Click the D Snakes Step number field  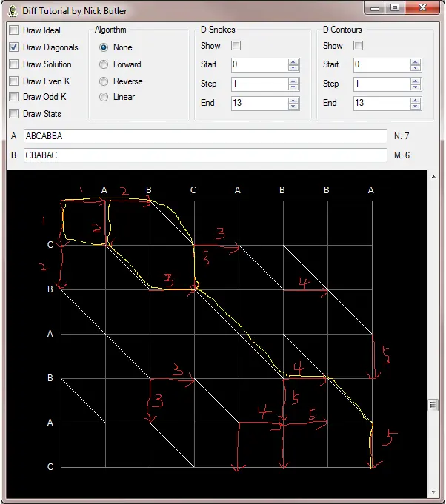tap(260, 84)
